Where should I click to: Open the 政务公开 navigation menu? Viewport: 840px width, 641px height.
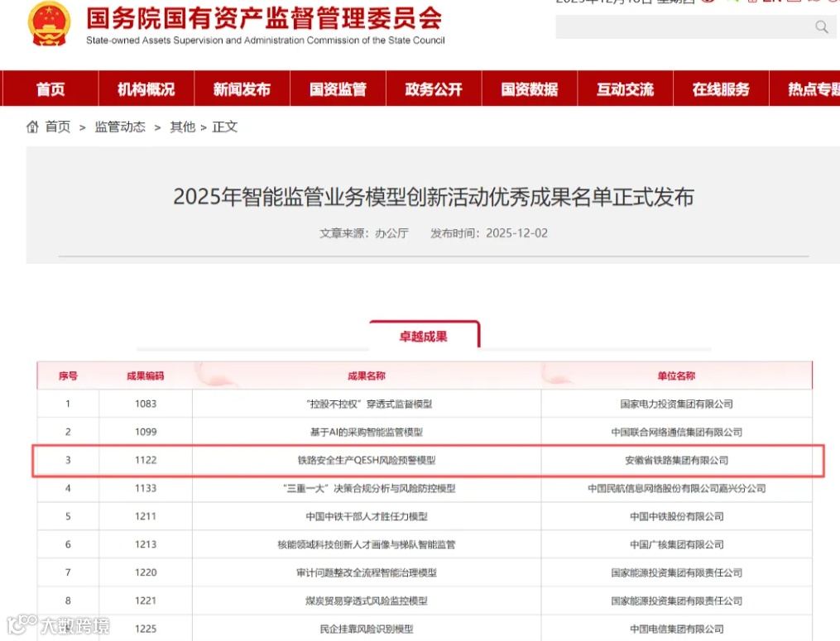point(434,88)
